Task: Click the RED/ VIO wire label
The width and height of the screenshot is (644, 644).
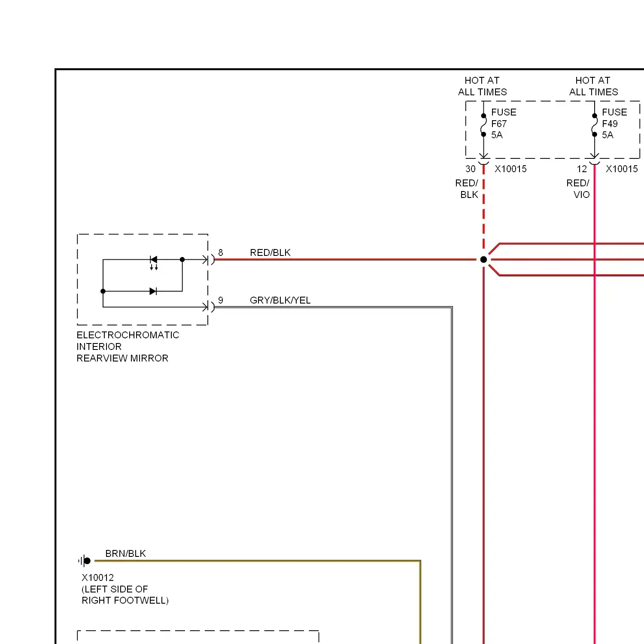Action: (578, 189)
